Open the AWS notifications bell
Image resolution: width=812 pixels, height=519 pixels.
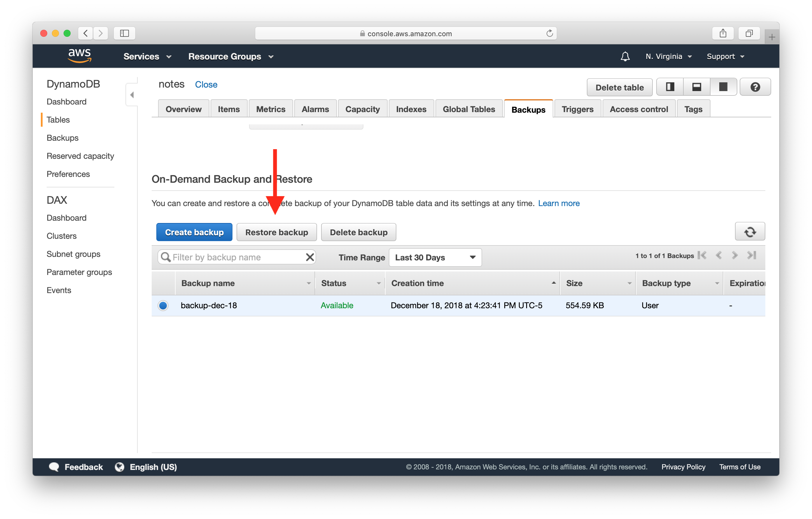click(625, 56)
